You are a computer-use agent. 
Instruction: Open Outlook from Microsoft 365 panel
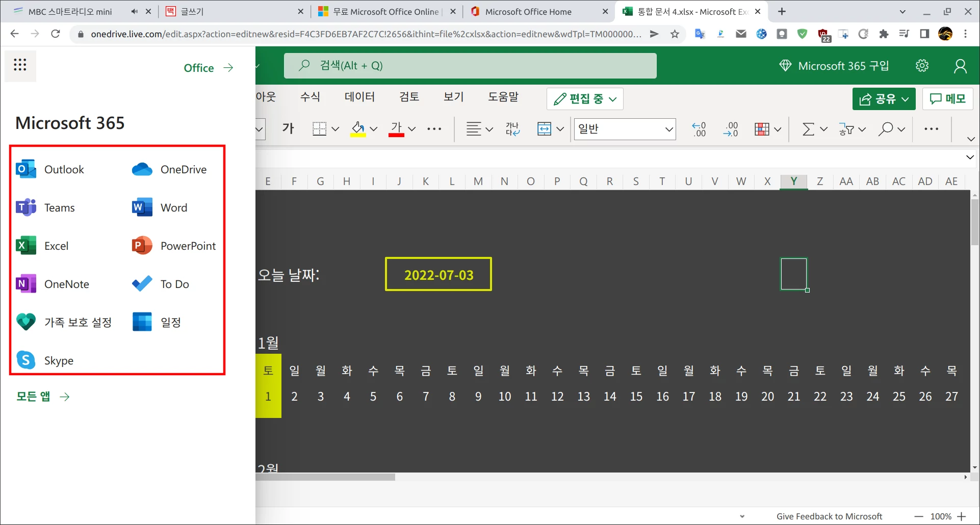click(x=50, y=169)
